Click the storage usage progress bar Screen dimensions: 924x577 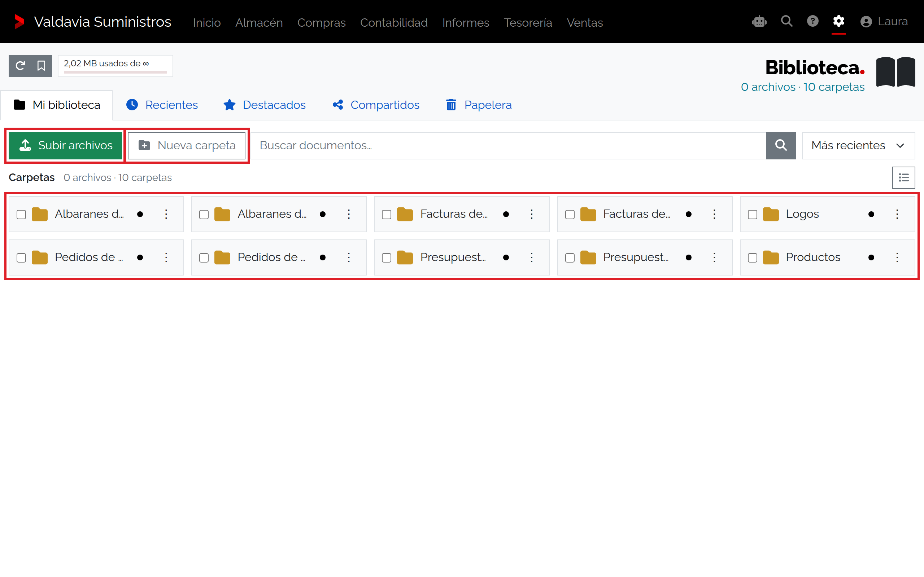(x=115, y=72)
